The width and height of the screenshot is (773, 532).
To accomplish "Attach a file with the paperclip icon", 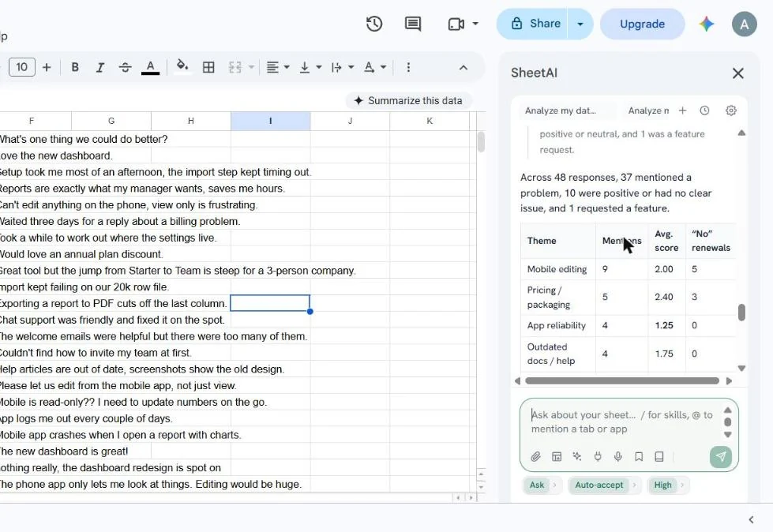I will [536, 457].
